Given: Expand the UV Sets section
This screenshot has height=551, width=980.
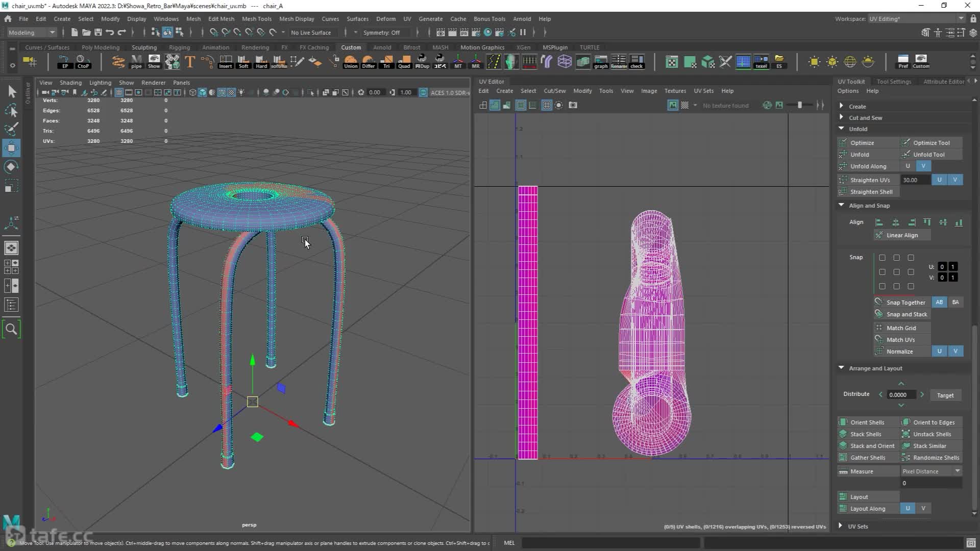Looking at the screenshot, I should [x=841, y=526].
